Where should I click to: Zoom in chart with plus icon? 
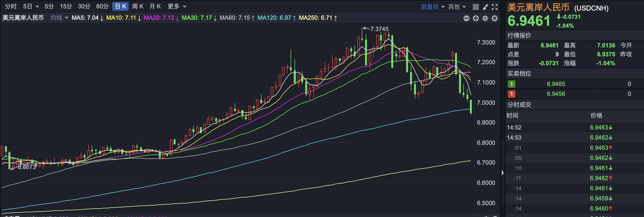(x=476, y=18)
